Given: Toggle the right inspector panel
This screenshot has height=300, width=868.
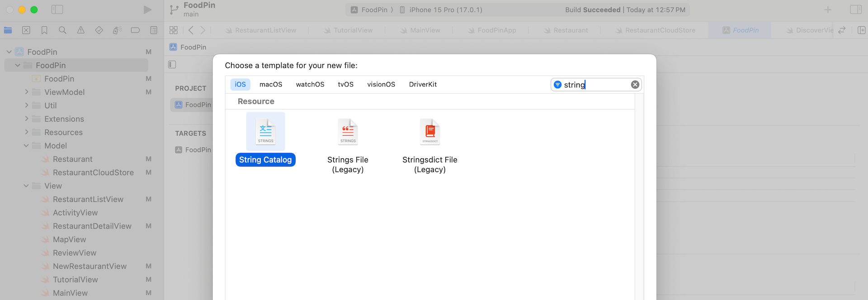Looking at the screenshot, I should coord(855,10).
